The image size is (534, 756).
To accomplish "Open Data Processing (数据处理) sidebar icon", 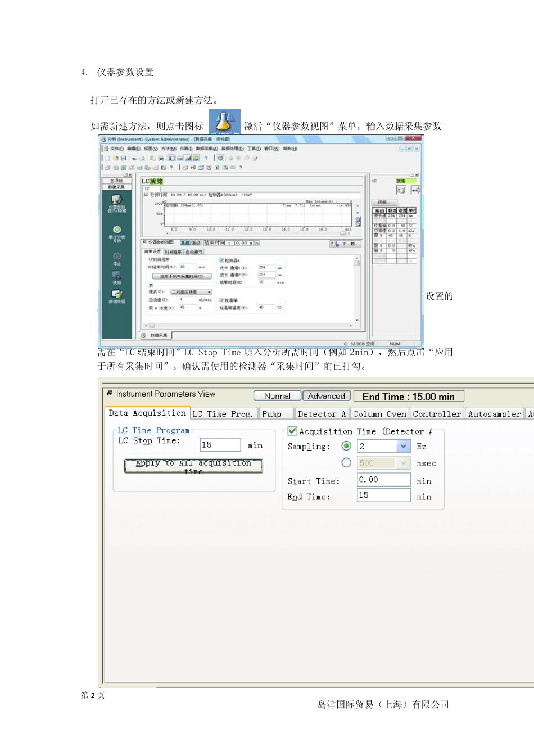I will point(117,294).
